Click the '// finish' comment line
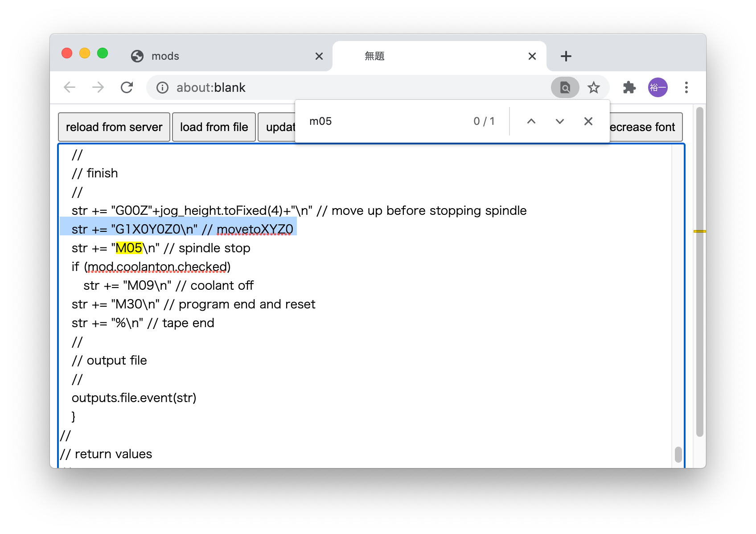Image resolution: width=756 pixels, height=534 pixels. tap(94, 173)
